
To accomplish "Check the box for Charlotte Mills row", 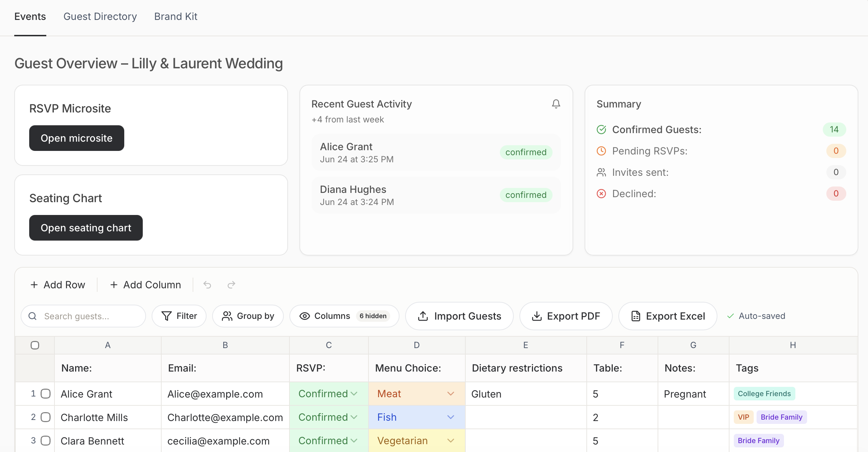I will [46, 417].
